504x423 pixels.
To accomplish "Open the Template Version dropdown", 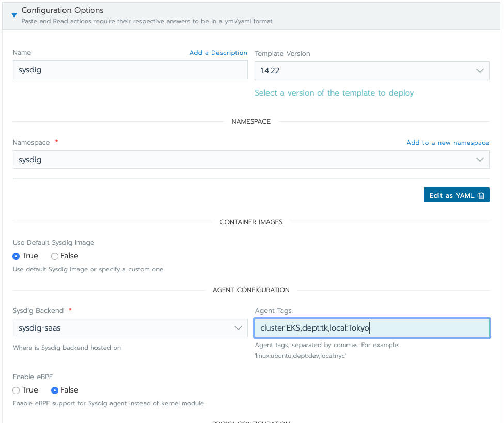I will [x=372, y=71].
